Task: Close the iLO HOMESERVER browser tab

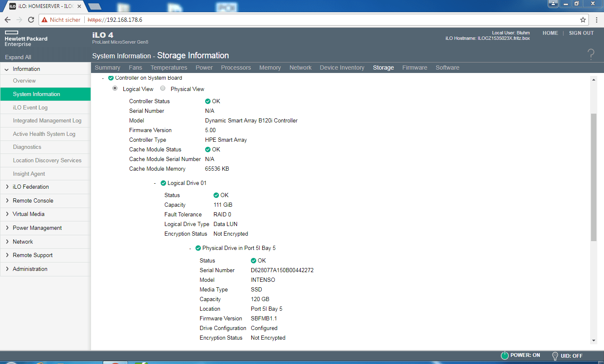Action: pos(79,6)
